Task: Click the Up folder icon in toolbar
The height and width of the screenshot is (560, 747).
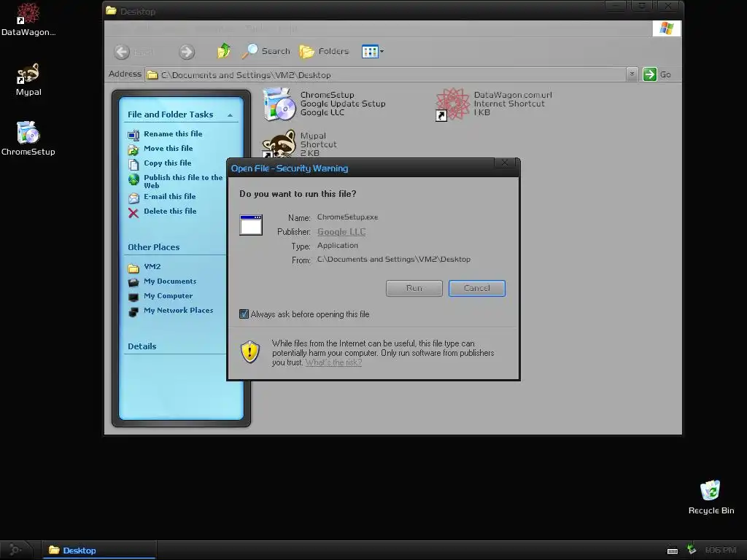Action: (x=223, y=50)
